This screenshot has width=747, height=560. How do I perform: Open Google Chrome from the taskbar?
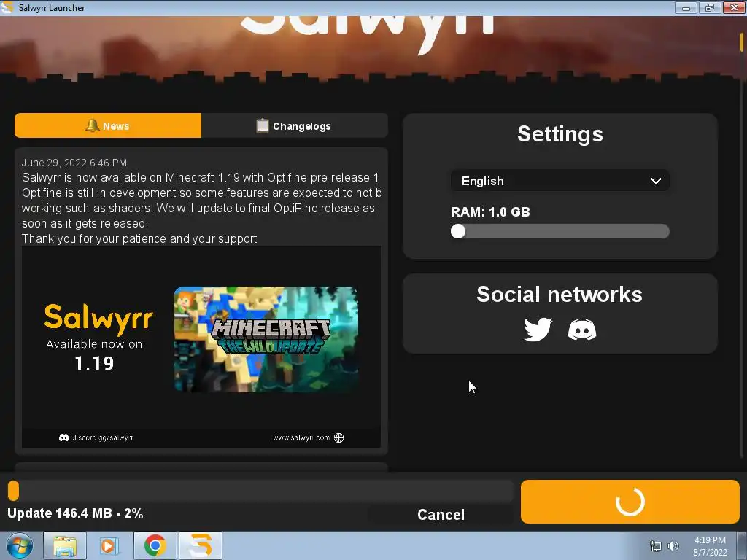pos(155,545)
